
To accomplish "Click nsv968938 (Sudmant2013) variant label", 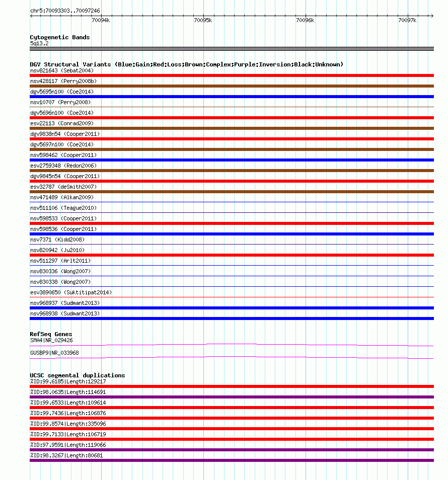I will pyautogui.click(x=65, y=313).
